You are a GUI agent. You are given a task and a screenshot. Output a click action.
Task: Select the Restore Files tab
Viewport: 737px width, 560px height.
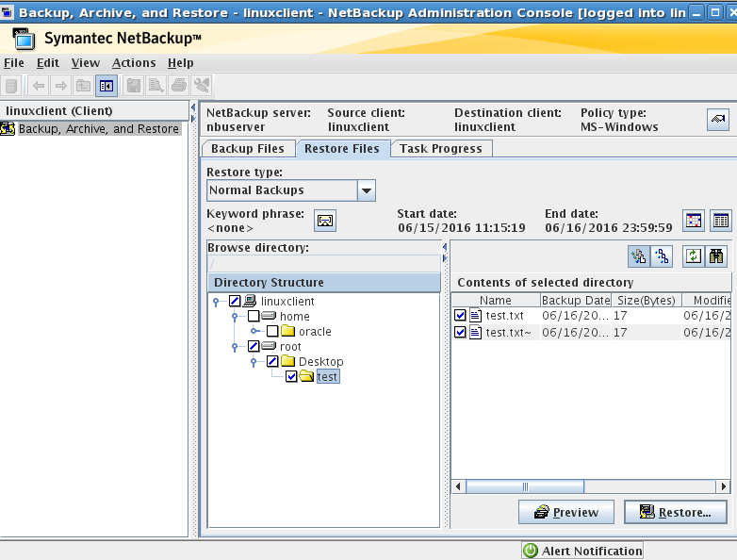pyautogui.click(x=342, y=149)
